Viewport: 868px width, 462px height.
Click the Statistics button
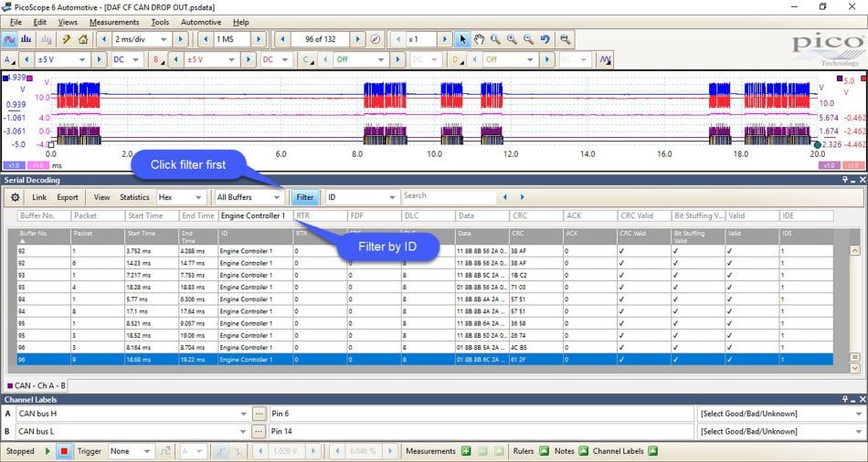[134, 197]
